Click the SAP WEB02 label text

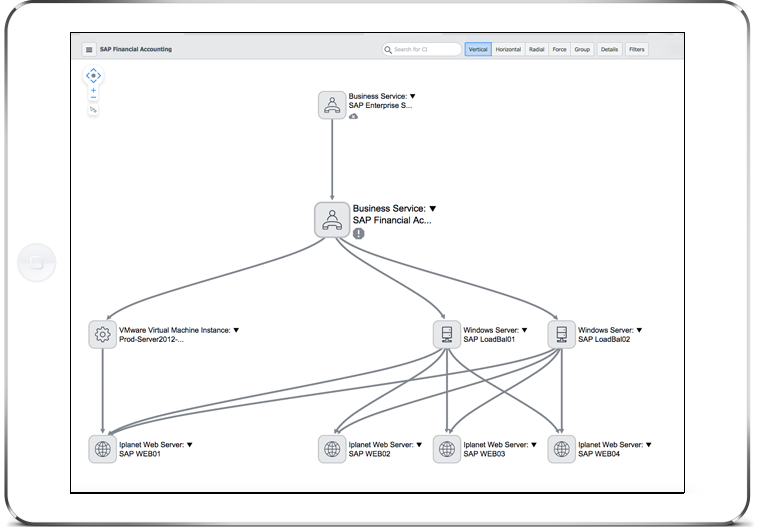point(369,454)
